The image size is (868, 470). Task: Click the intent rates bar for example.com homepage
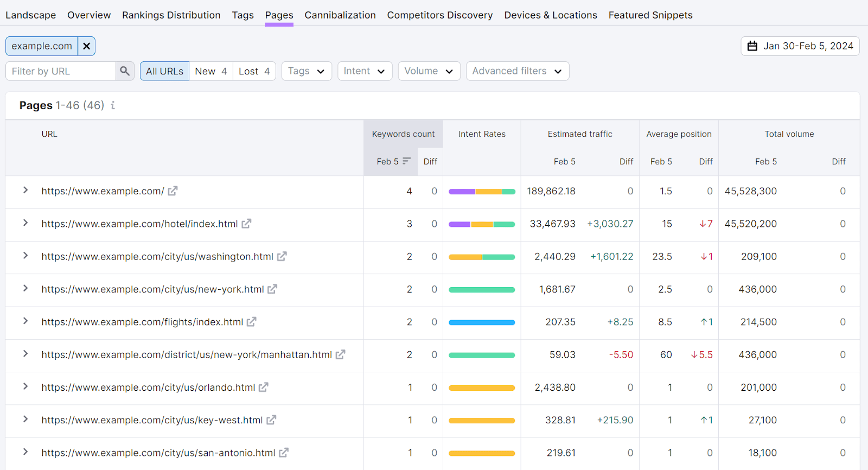(482, 192)
